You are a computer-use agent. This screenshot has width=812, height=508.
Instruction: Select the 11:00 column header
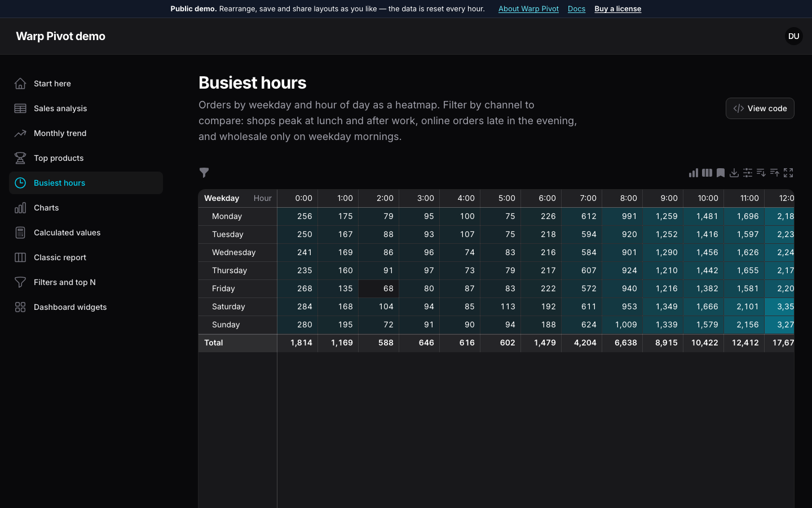click(744, 198)
